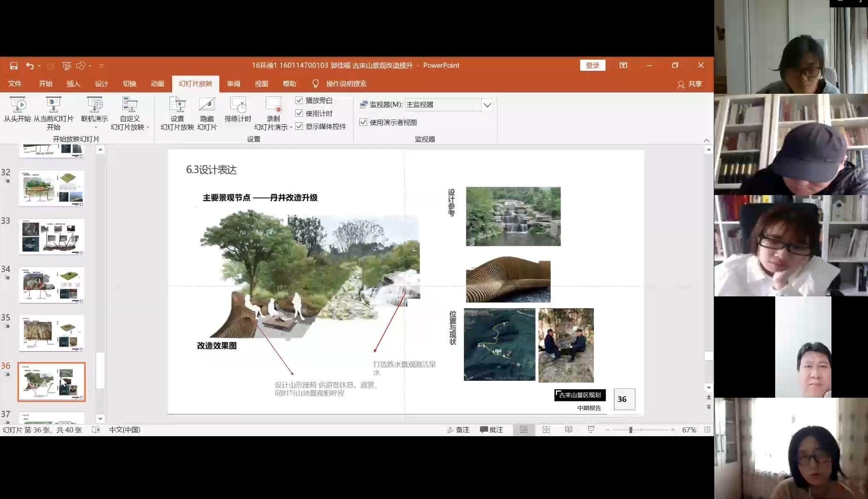Screen dimensions: 868x499
Task: Uncheck the 播放旁白 checkbox
Action: click(299, 100)
